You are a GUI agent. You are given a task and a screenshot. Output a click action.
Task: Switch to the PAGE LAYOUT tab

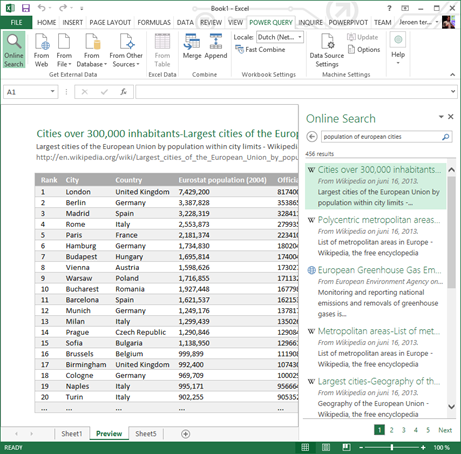tap(110, 23)
